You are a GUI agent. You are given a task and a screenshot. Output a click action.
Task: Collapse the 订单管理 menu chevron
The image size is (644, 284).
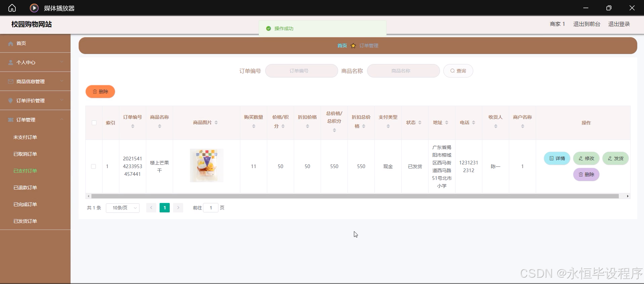pyautogui.click(x=62, y=119)
